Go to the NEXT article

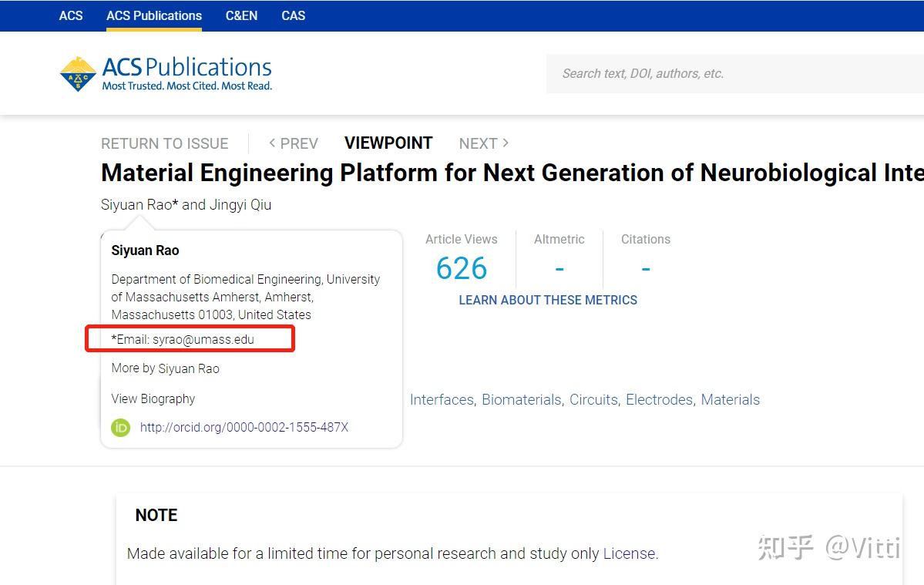click(484, 144)
